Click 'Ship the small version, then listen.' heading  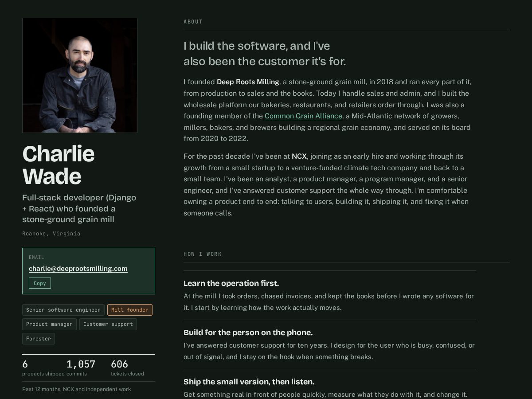tap(249, 382)
